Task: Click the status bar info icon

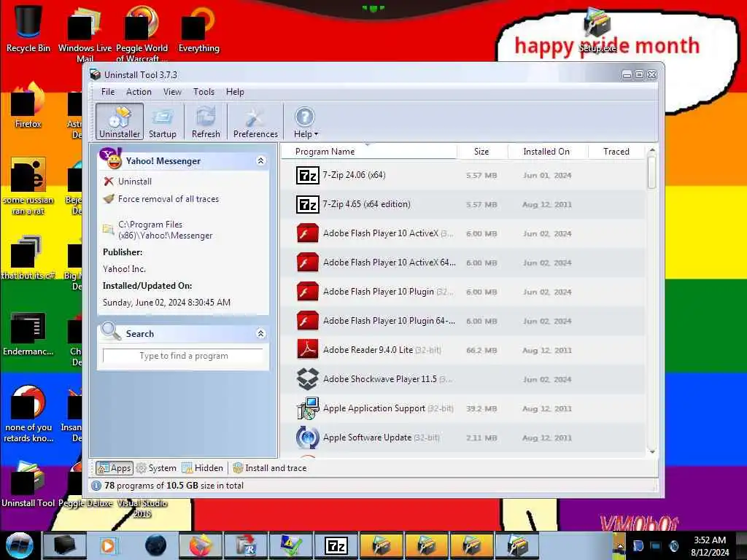Action: coord(96,486)
